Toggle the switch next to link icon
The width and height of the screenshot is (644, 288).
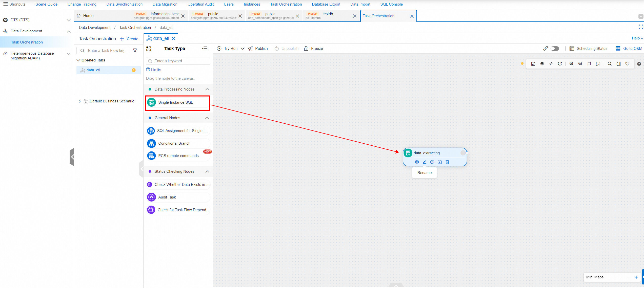pos(554,49)
